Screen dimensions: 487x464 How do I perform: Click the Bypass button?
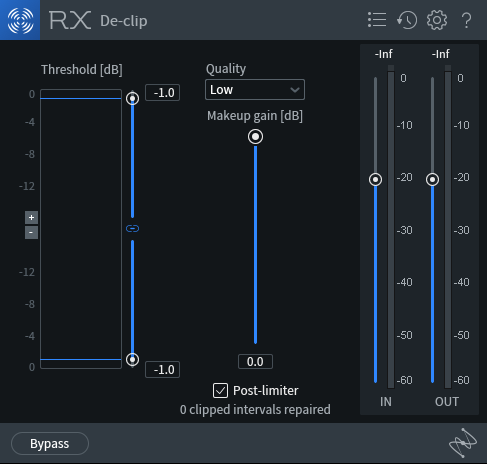point(50,443)
